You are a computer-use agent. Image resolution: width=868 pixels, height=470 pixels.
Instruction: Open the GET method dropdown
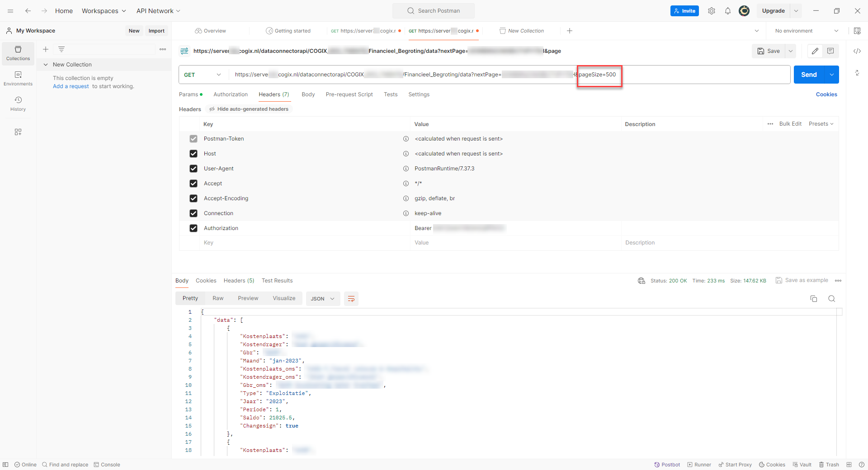(x=203, y=75)
